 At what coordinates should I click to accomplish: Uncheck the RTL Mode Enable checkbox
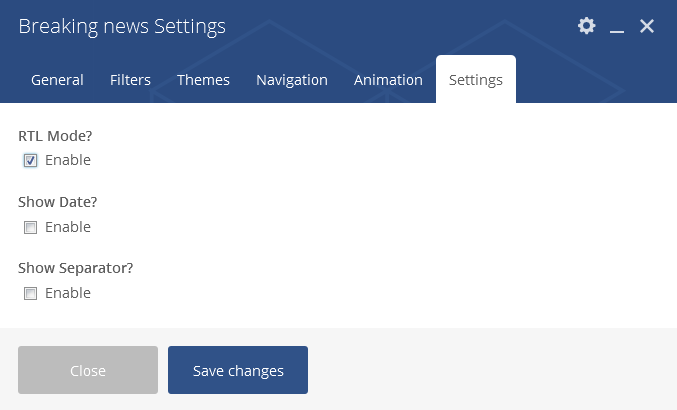point(30,161)
